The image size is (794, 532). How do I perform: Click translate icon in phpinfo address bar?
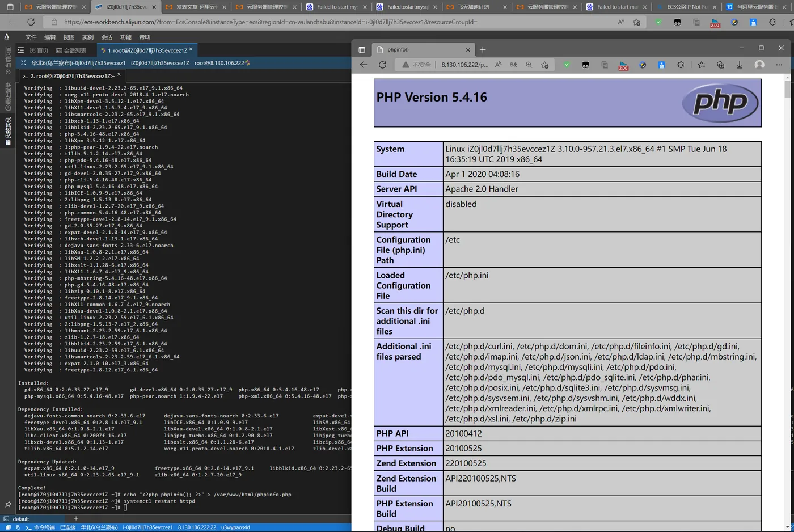coord(513,65)
